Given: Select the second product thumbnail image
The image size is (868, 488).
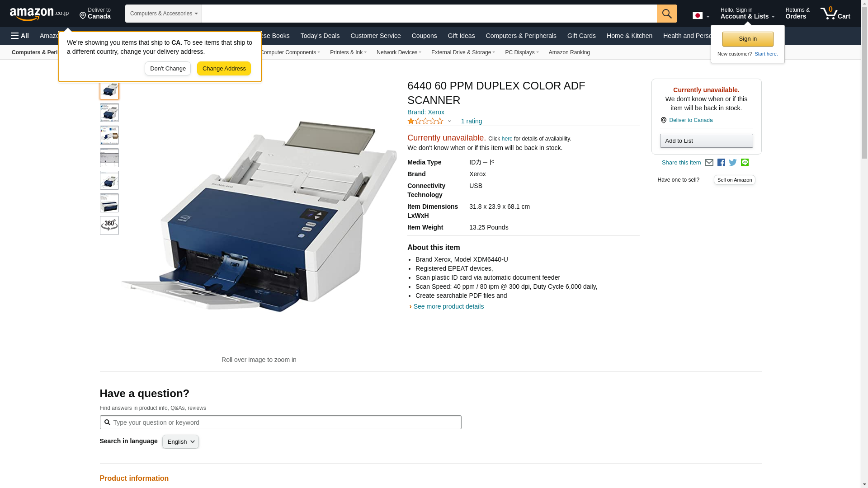Looking at the screenshot, I should [x=109, y=113].
